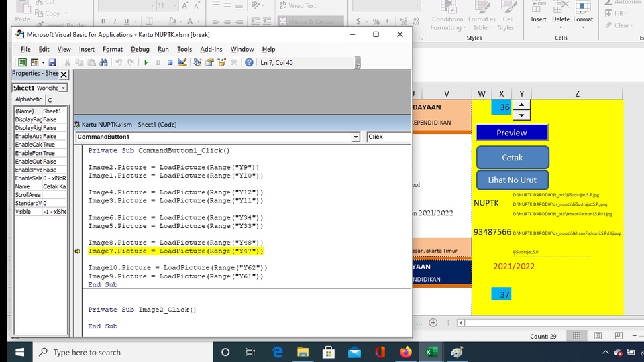
Task: Stop execution with the Reset square icon
Action: tap(170, 62)
